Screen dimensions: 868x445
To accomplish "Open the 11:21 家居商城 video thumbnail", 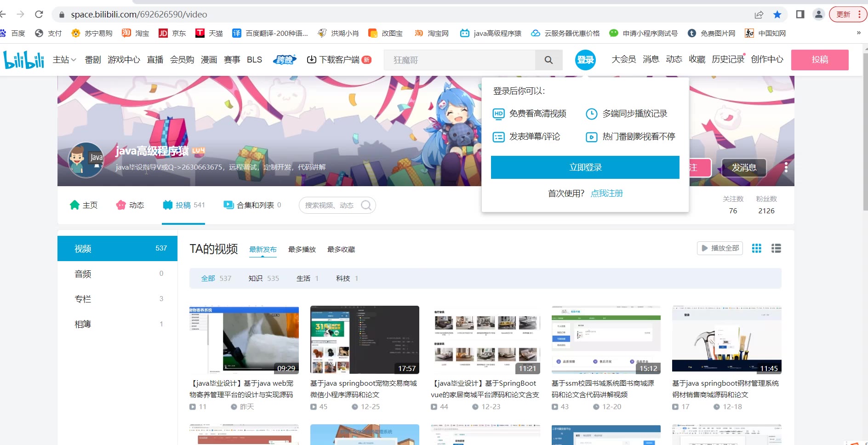I will click(485, 340).
